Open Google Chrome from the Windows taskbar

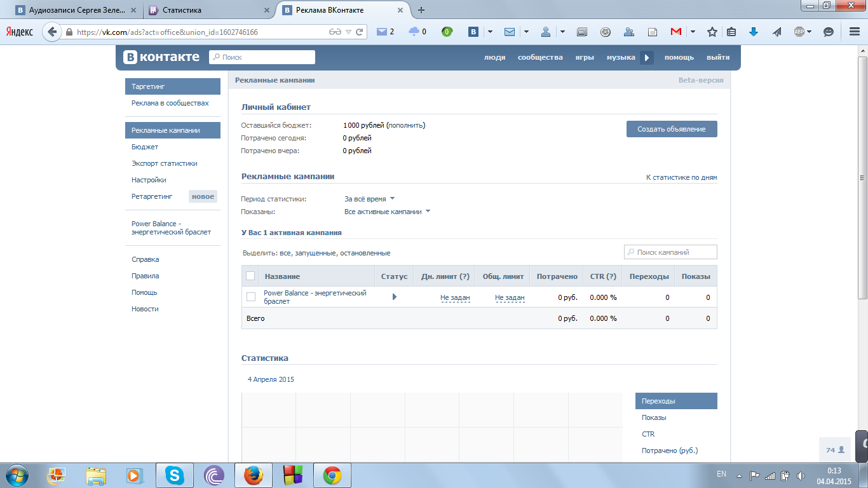(332, 475)
